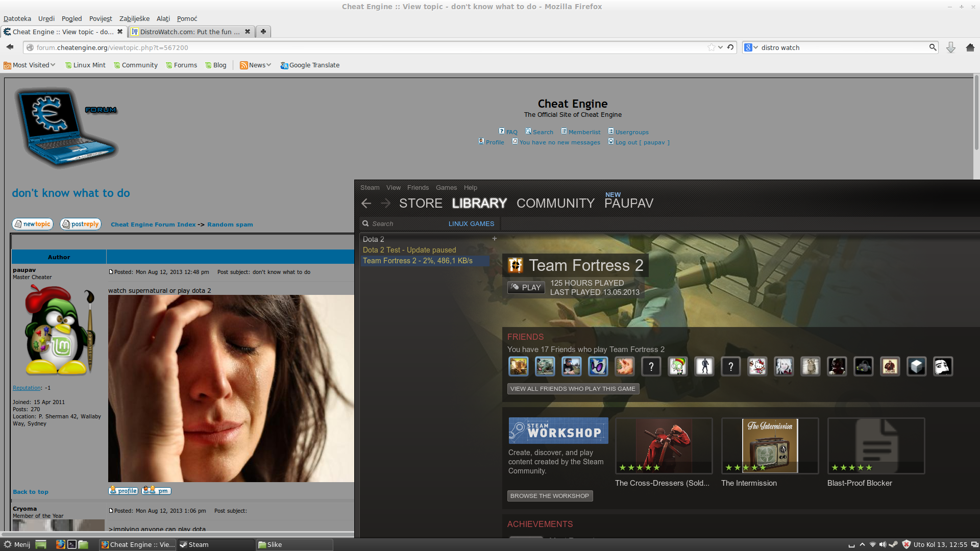Click the Firefox URL address bar

click(x=367, y=47)
